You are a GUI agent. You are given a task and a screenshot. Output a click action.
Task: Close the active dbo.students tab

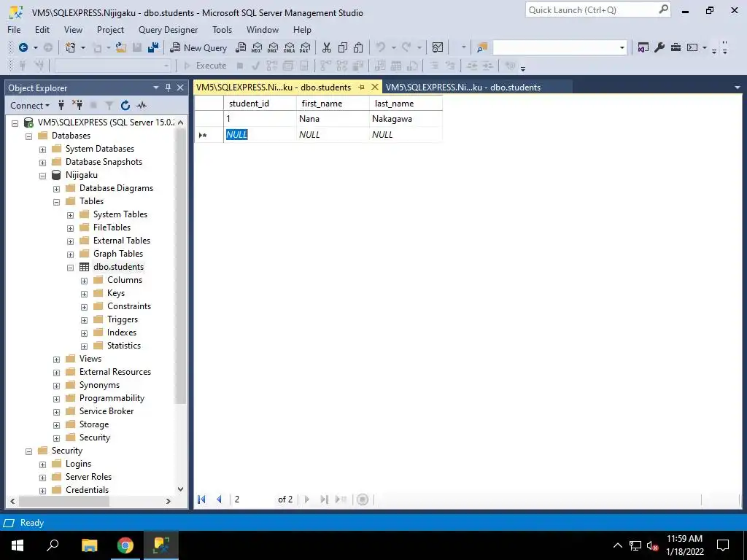[375, 87]
